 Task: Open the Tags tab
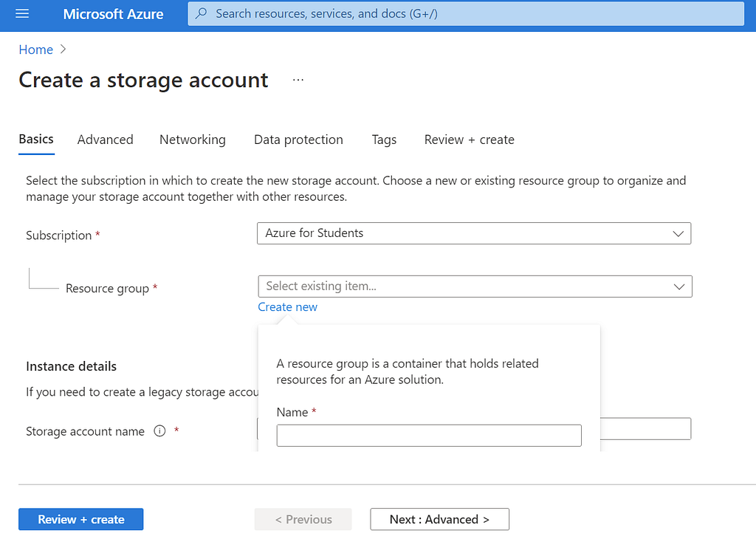click(x=384, y=140)
